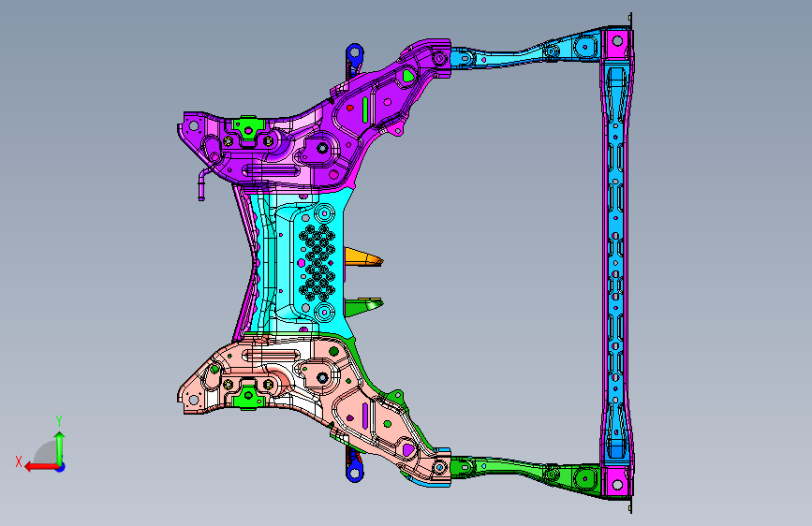Select the purple bent pipe on the left edge of the subframe

point(203,182)
